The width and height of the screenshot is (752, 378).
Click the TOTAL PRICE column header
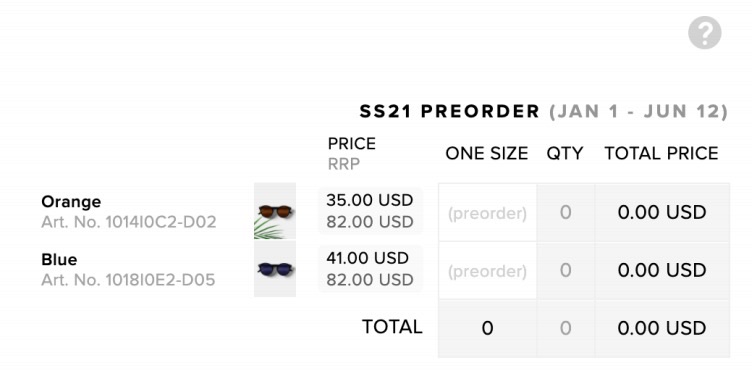pos(661,154)
